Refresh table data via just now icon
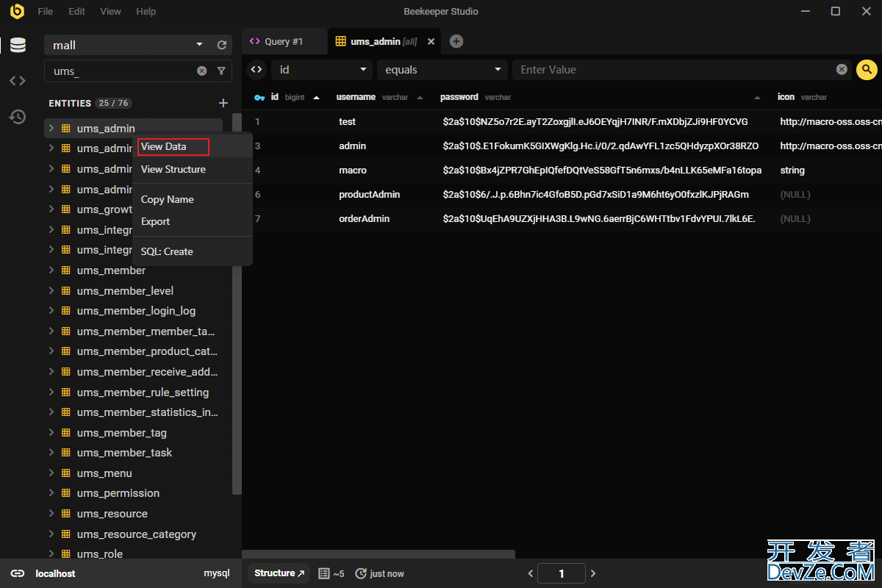Screen dimensions: 882x588 (361, 573)
